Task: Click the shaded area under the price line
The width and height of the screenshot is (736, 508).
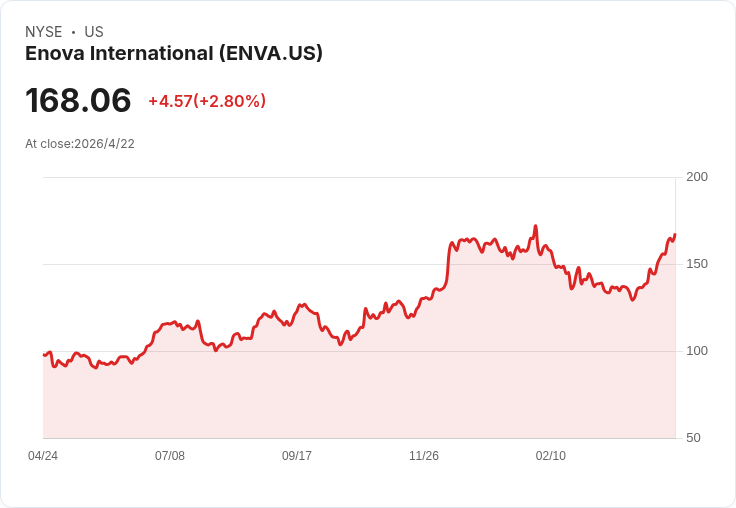Action: coord(359,394)
